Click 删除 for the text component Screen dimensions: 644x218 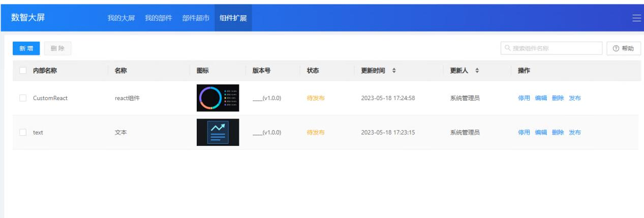point(558,132)
